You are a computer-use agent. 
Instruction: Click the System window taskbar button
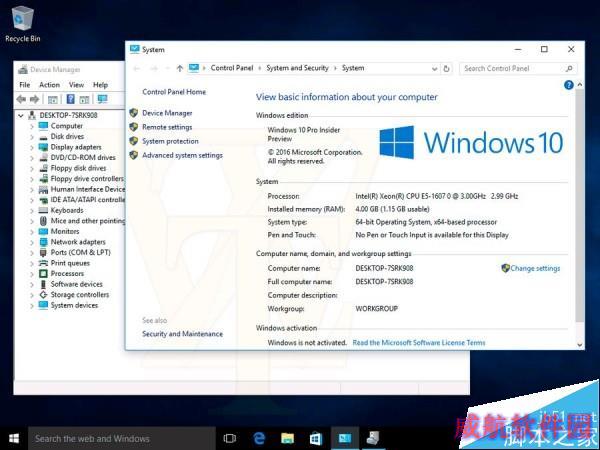click(345, 438)
